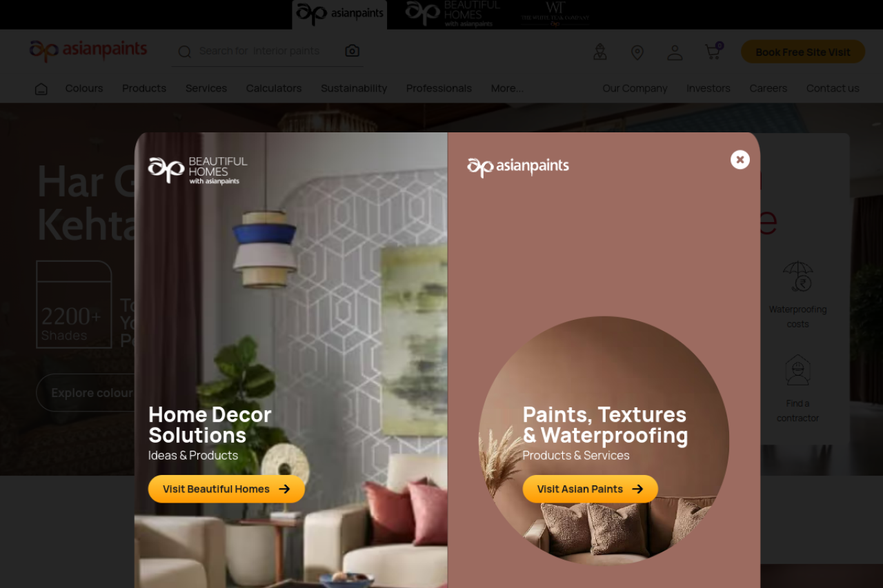The image size is (883, 588).
Task: Expand the More... menu
Action: 507,88
